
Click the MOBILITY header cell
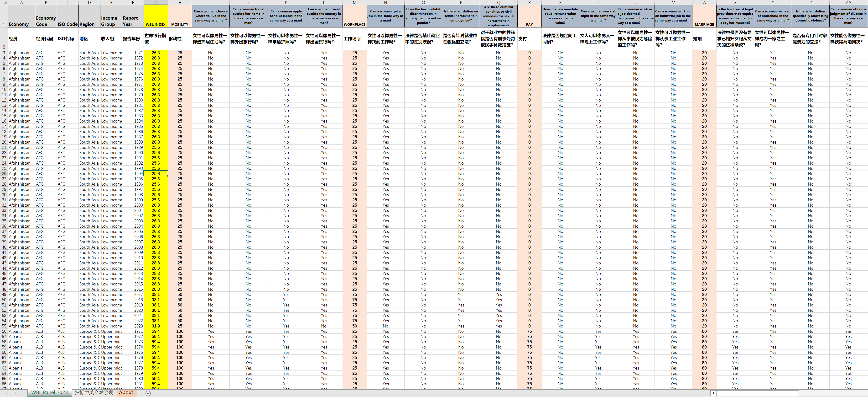click(x=180, y=16)
